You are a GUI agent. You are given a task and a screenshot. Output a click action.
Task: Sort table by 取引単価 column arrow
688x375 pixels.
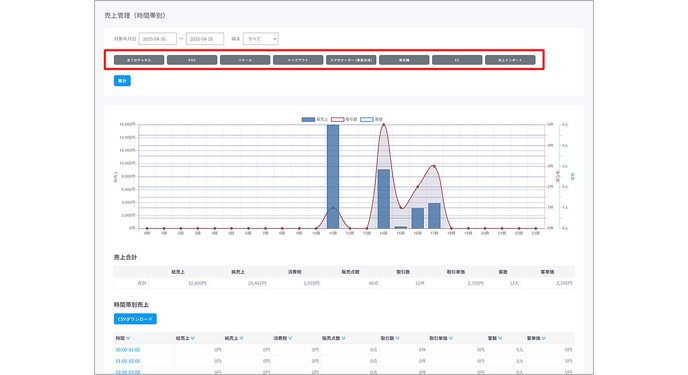[x=451, y=339]
